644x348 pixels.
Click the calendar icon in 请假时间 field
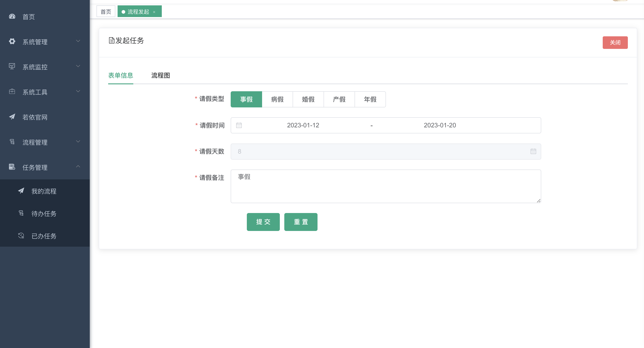239,125
